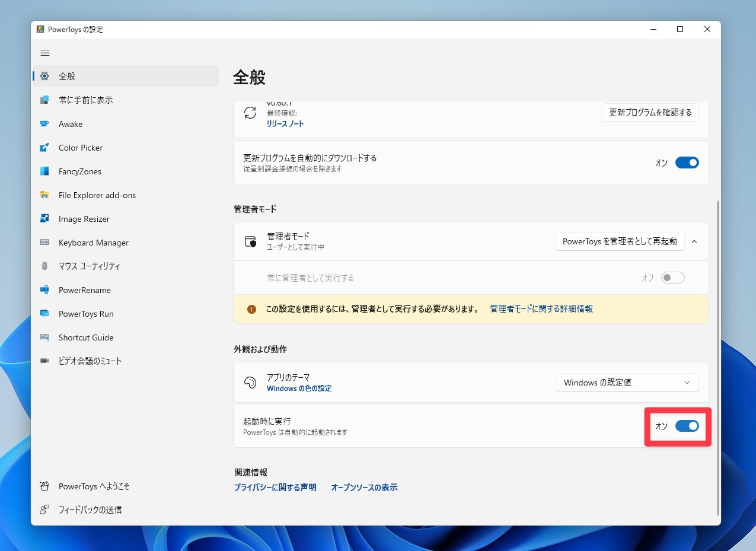
Task: Open Keyboard Manager using its keyboard icon
Action: coord(44,243)
